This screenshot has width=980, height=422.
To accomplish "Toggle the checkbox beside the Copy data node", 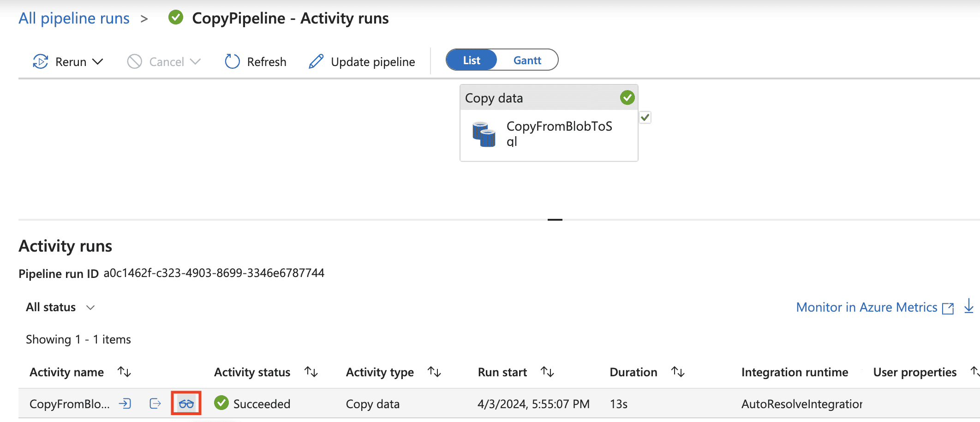I will [x=645, y=117].
